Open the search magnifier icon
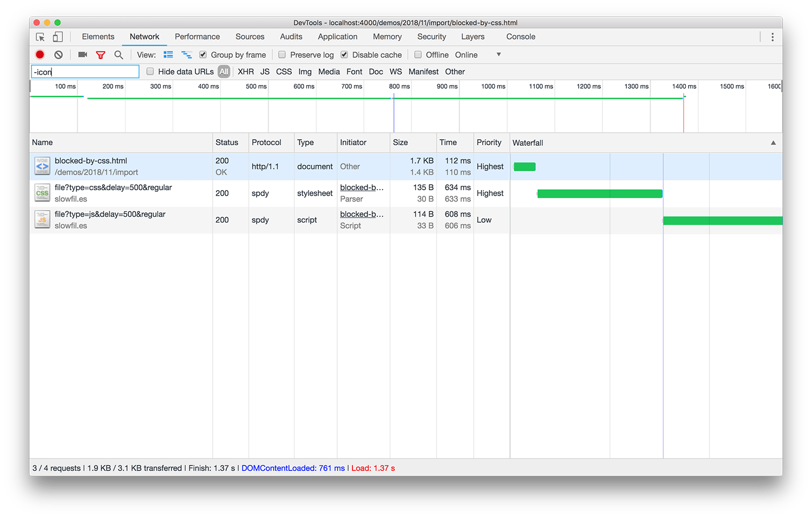The width and height of the screenshot is (812, 518). (x=119, y=55)
